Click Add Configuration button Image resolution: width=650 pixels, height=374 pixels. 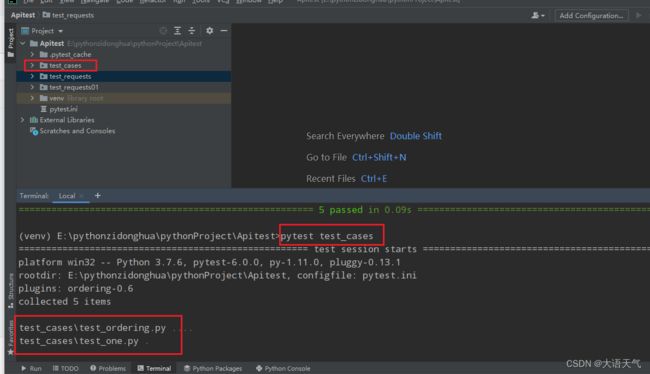(x=591, y=16)
